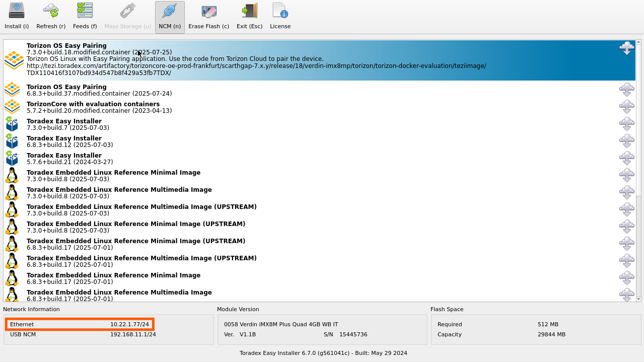Click the module name Verdin iMX8M Plus Quad
The image size is (644, 362).
281,324
